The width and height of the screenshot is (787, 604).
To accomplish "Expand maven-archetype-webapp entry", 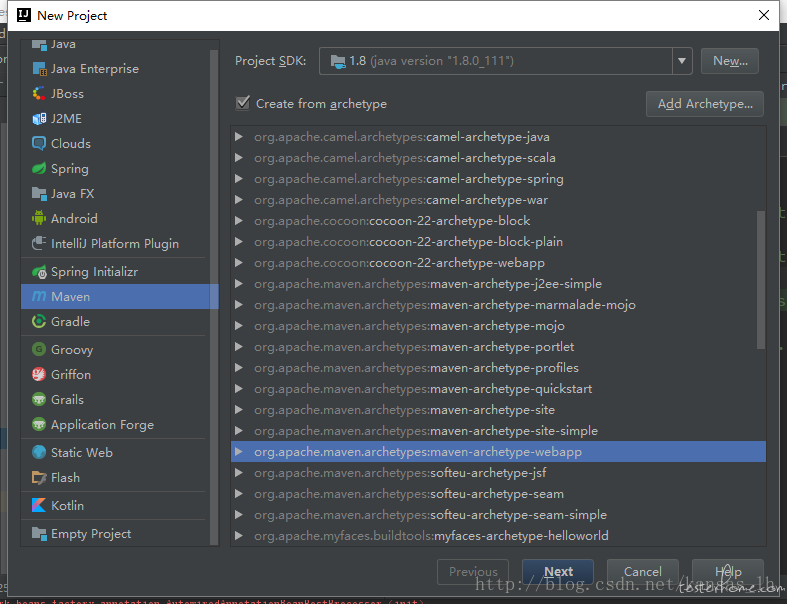I will 239,452.
